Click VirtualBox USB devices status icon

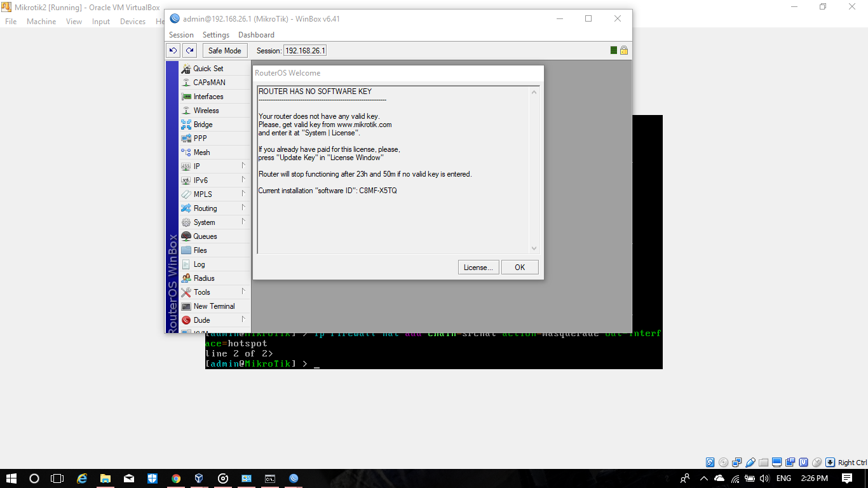point(750,463)
